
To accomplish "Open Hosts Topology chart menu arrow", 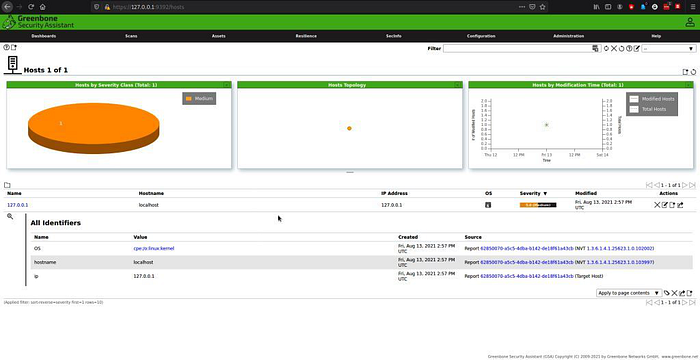I will pos(457,84).
